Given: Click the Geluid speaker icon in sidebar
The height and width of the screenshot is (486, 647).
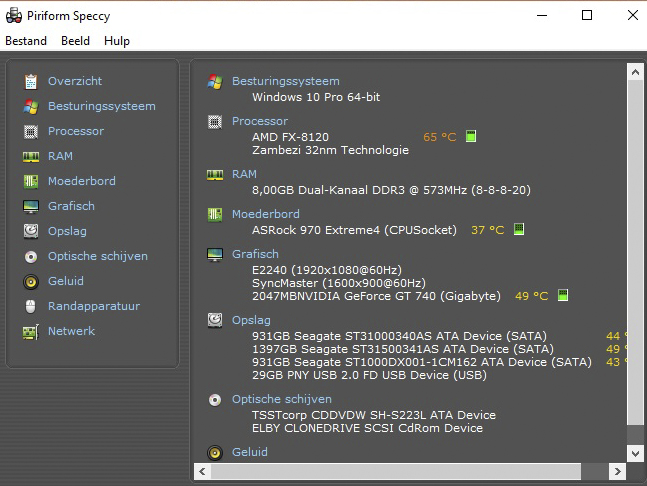Looking at the screenshot, I should (30, 281).
